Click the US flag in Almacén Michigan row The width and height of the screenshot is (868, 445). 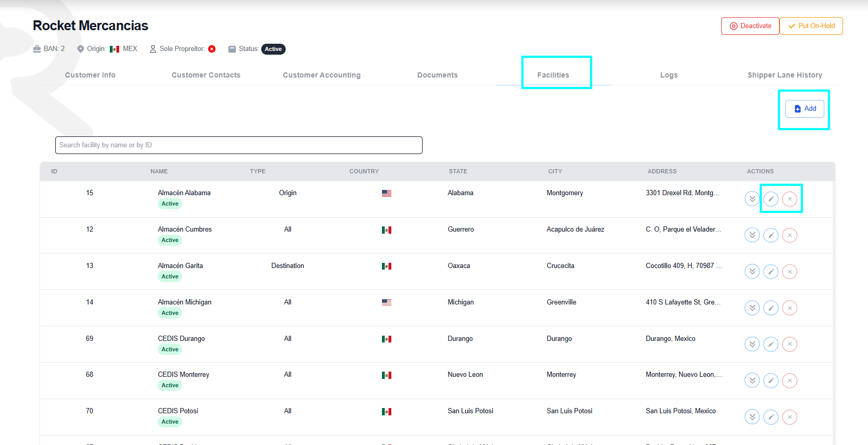click(x=387, y=302)
